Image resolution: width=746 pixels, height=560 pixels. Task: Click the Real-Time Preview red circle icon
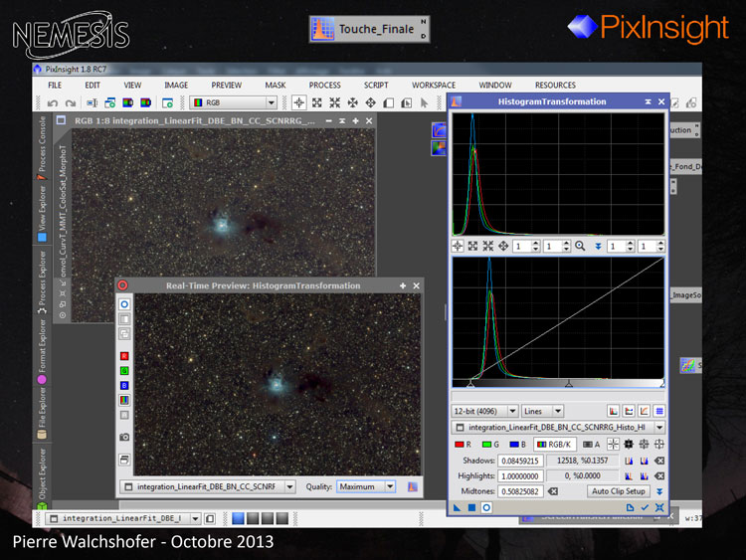pos(122,285)
